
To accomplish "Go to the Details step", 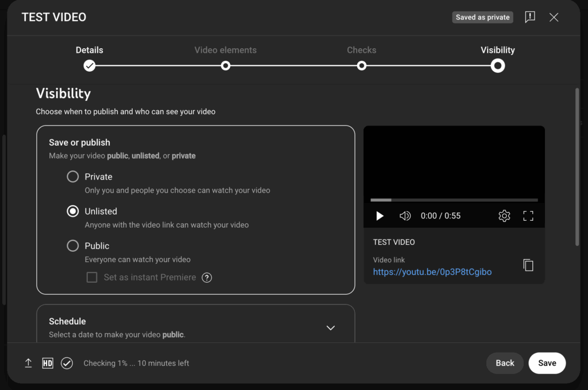I will pos(89,65).
